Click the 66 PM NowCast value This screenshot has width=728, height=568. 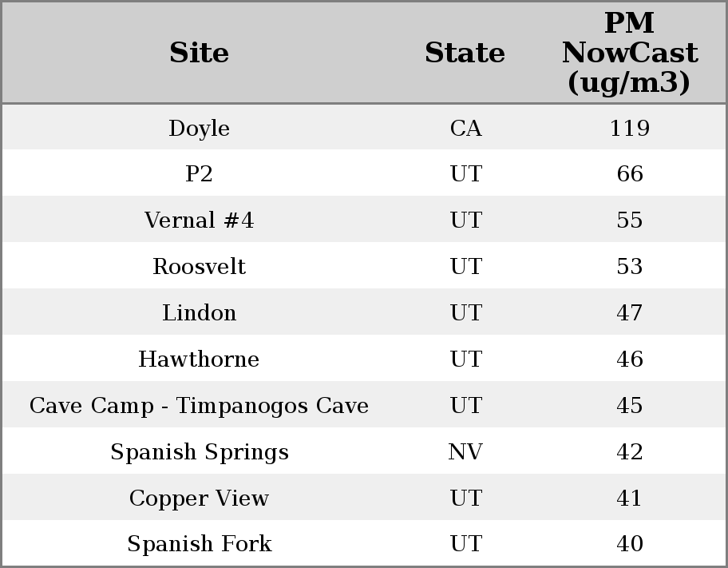coord(629,174)
